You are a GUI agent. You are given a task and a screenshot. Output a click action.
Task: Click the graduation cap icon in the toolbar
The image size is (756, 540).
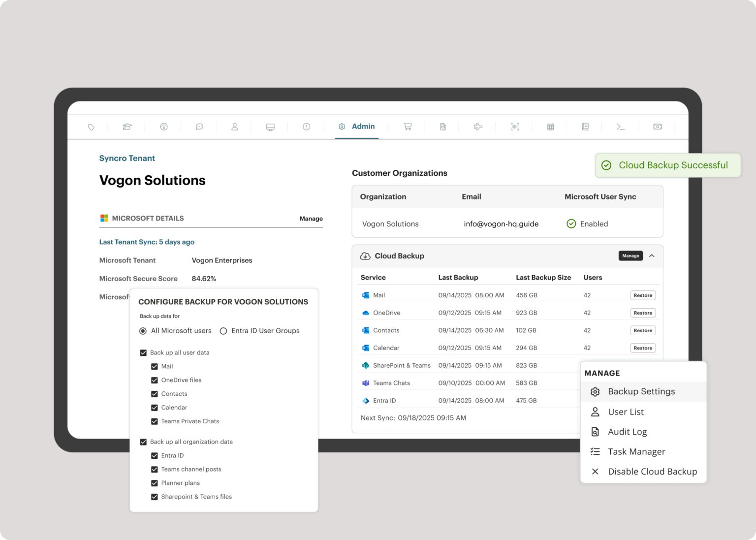click(x=126, y=127)
